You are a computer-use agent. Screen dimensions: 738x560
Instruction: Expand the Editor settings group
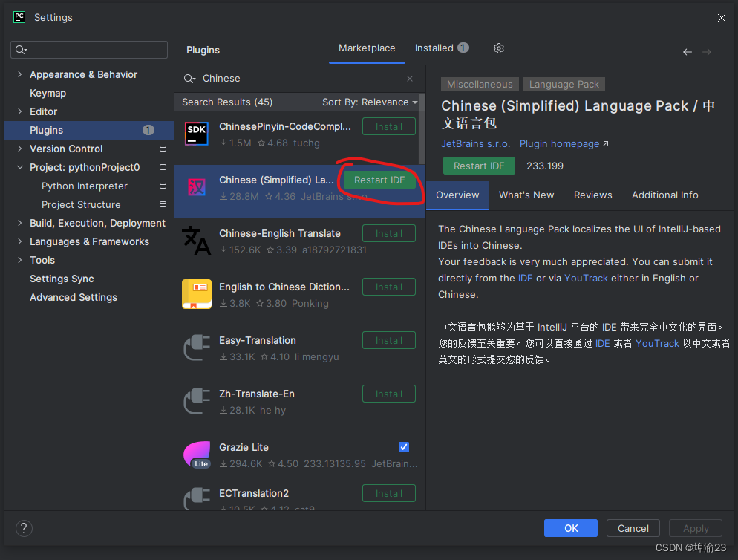click(20, 111)
